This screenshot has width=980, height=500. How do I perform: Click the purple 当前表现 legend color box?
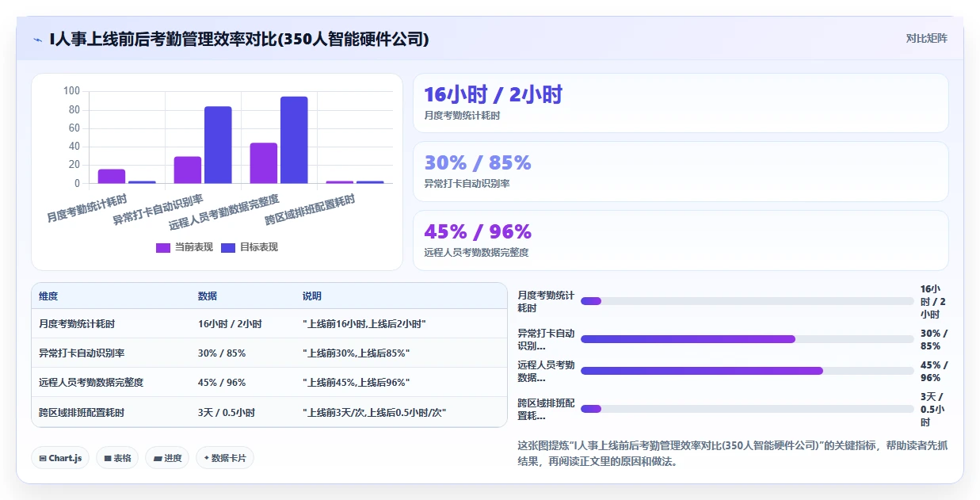tap(163, 247)
